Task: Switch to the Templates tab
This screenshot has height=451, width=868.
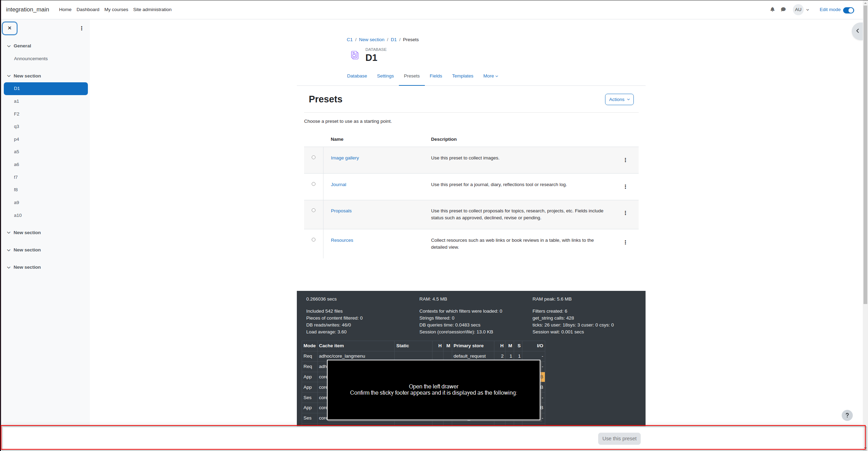Action: point(463,76)
